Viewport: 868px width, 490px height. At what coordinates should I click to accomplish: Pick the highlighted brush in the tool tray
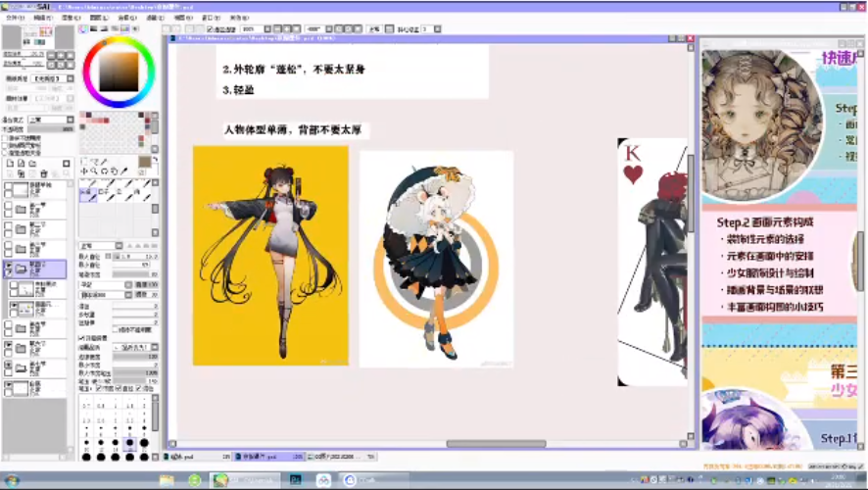coord(88,194)
